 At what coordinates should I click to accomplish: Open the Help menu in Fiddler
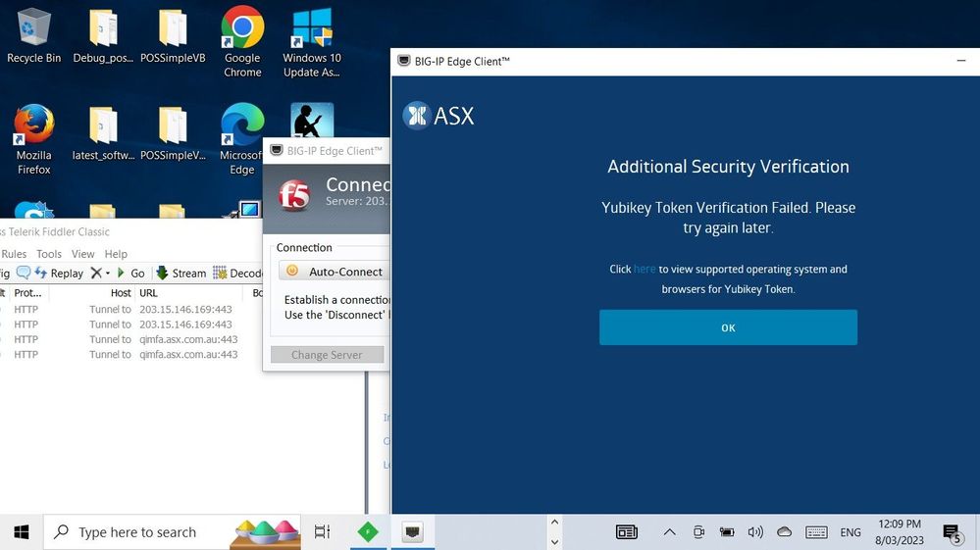coord(116,254)
